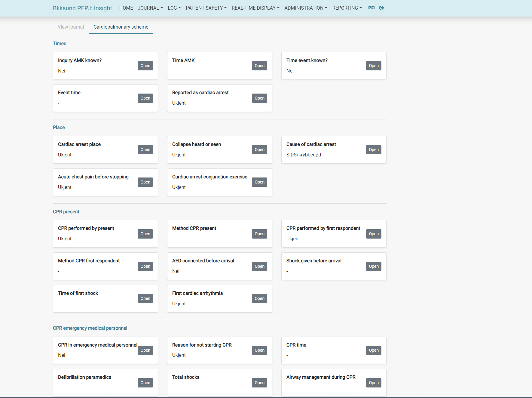Viewport: 532px width, 398px height.
Task: Open Acute chest pain before stopping
Action: click(145, 182)
